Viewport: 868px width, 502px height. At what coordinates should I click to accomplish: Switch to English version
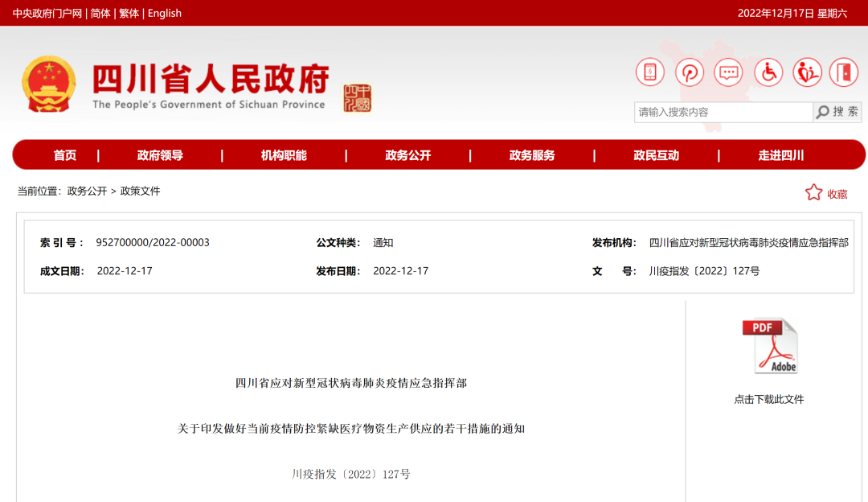click(165, 14)
